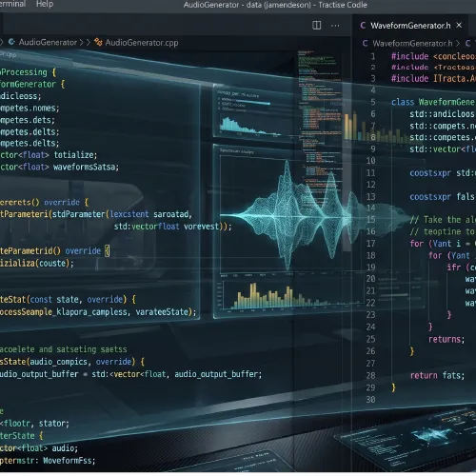Expand the chevron after WaveformGenerator.h breadcrumb
Screen dimensions: 476x476
point(457,44)
